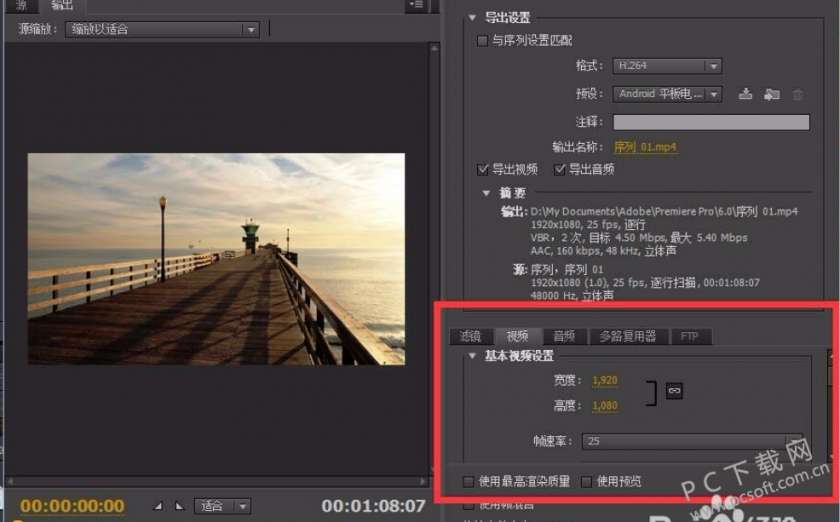Click the save preset icon

[745, 94]
